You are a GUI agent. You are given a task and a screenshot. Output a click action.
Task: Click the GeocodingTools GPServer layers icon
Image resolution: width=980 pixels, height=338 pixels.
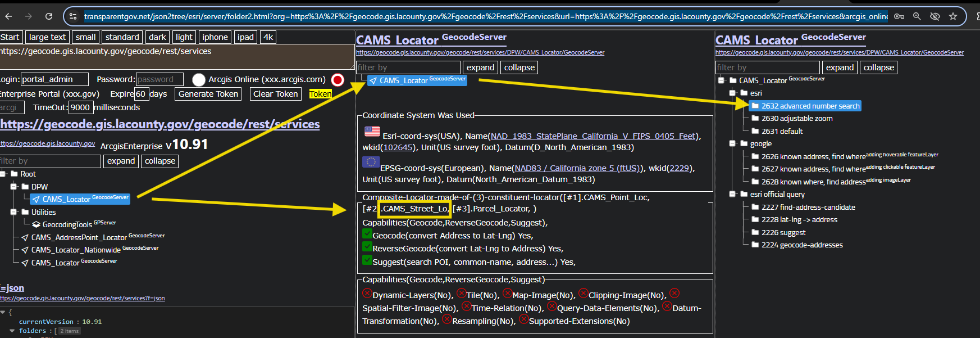click(x=36, y=224)
